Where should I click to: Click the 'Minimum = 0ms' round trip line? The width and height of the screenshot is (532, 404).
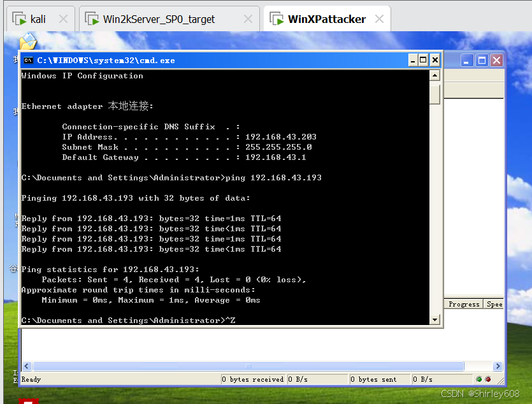point(151,300)
